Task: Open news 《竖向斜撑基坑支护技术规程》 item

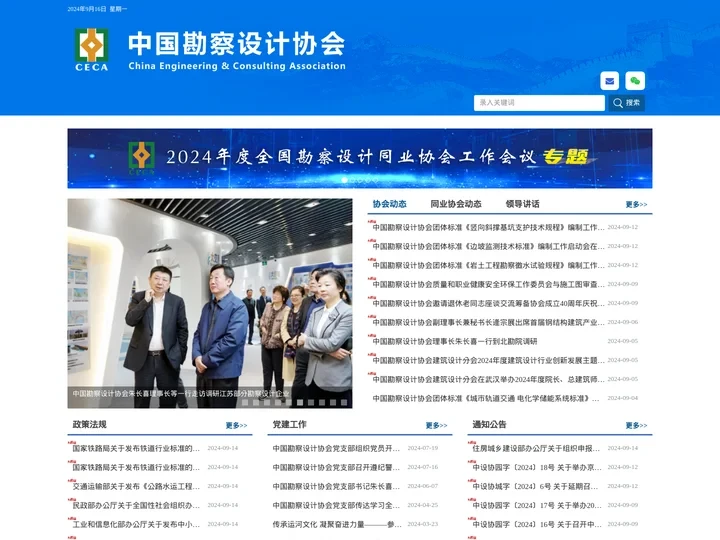Action: [489, 227]
